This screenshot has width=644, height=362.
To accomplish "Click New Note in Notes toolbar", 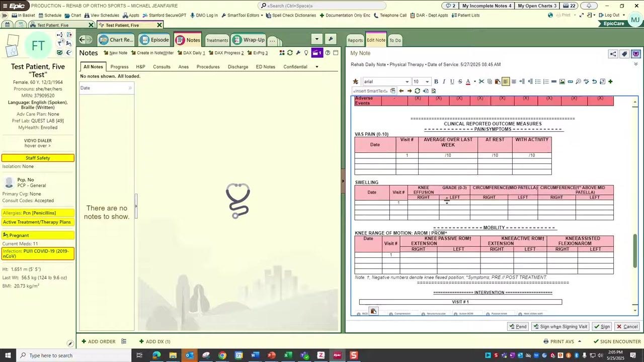I will pos(115,53).
